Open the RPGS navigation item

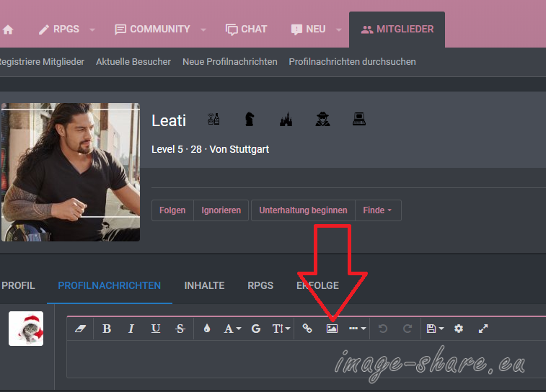click(x=59, y=30)
